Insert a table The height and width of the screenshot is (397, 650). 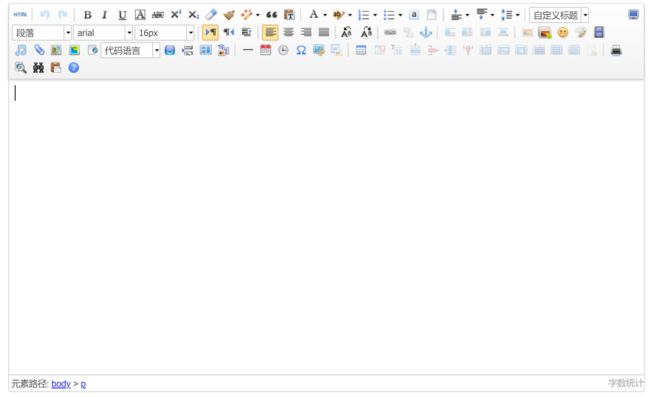[361, 50]
